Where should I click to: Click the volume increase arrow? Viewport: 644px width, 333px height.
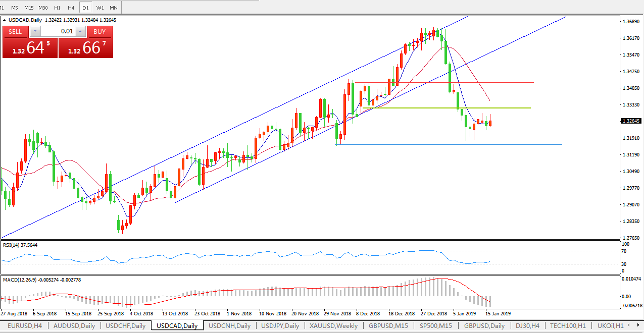point(80,31)
